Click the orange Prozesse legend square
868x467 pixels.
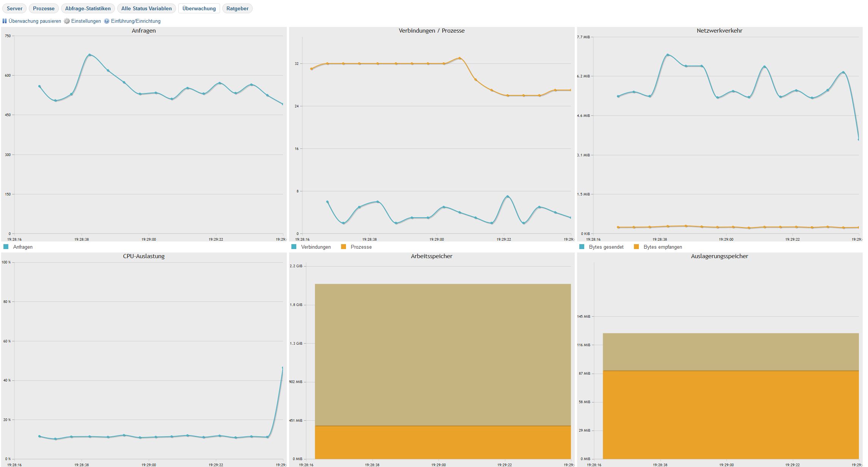coord(344,247)
